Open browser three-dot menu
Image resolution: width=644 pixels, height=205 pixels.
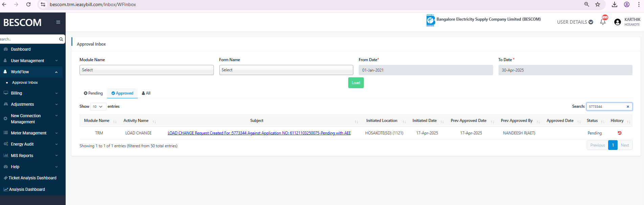[639, 4]
